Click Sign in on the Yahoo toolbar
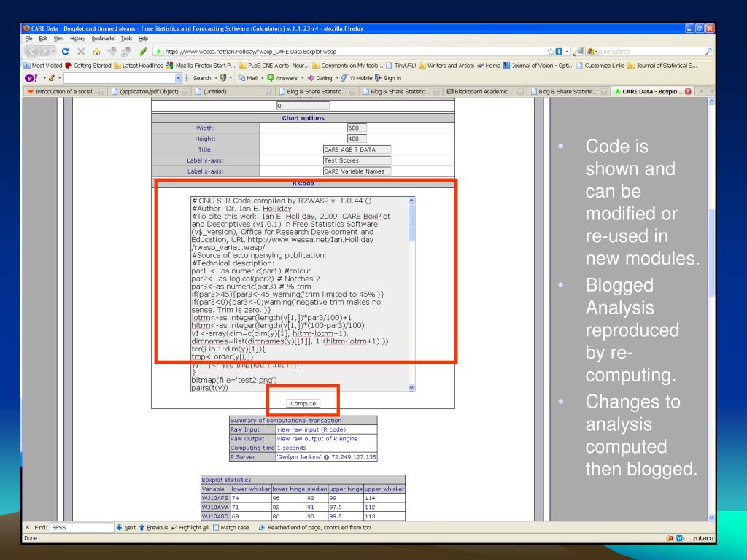The image size is (747, 560). [x=388, y=78]
